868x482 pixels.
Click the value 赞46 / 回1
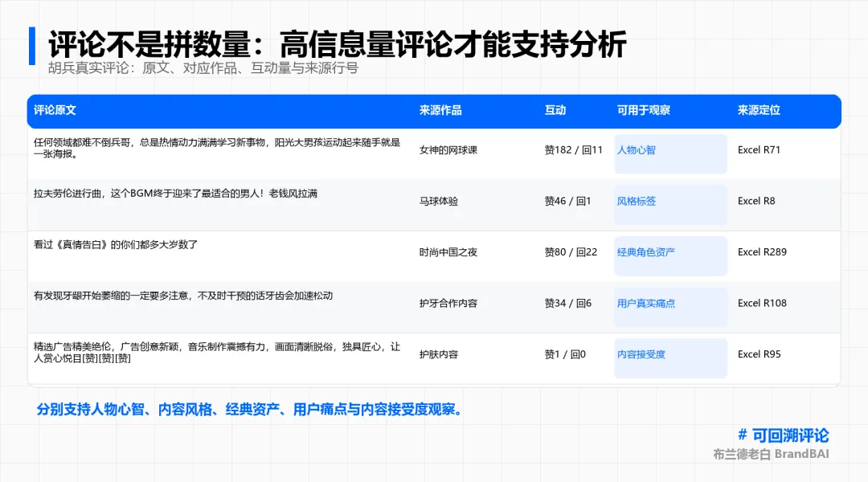click(x=567, y=201)
